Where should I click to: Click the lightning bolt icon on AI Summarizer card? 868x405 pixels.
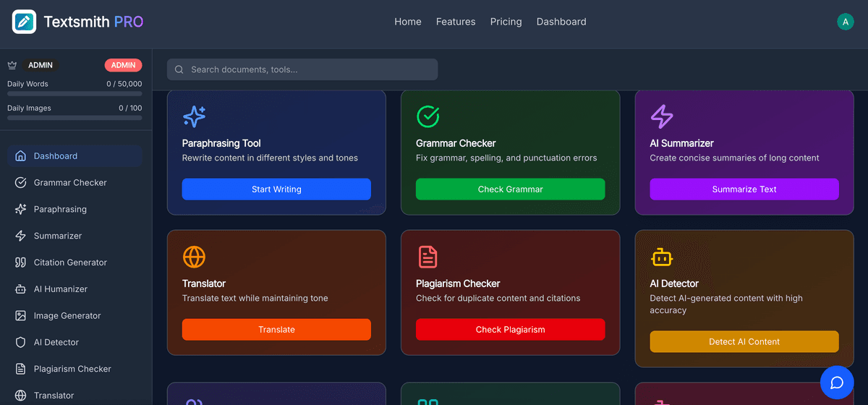pyautogui.click(x=661, y=116)
